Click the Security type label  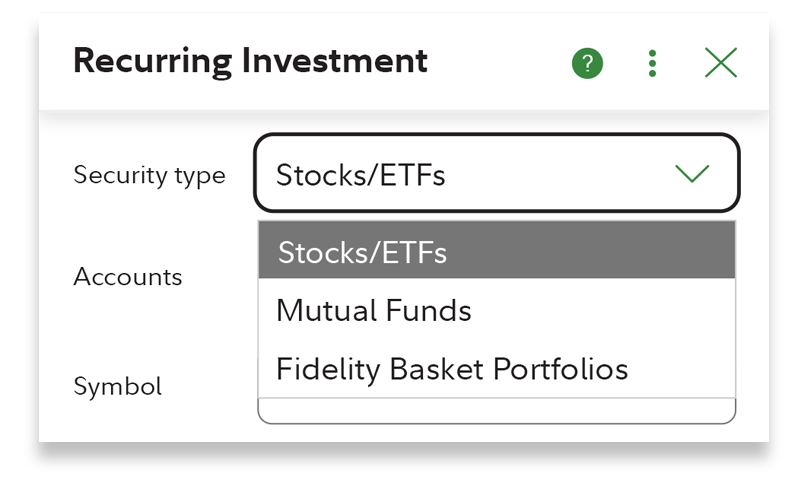click(x=149, y=175)
